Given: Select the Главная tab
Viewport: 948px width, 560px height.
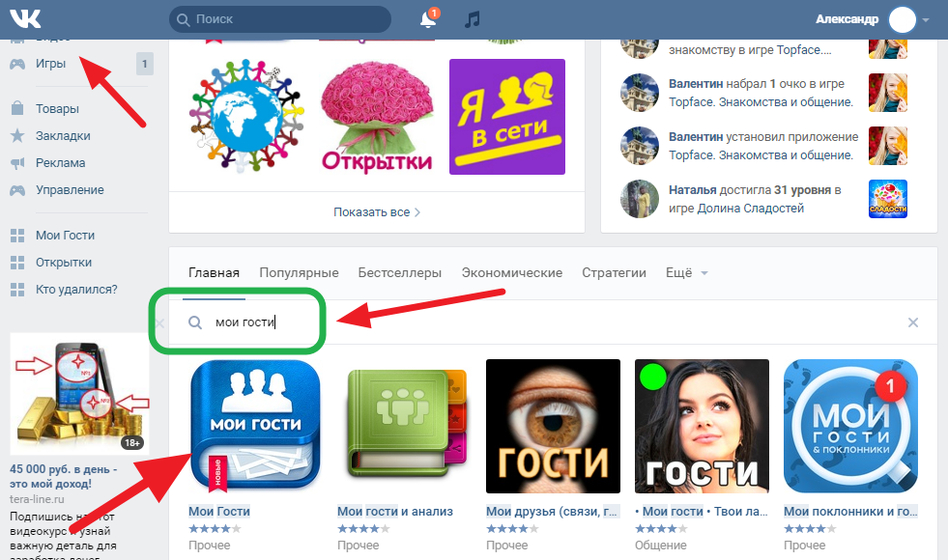Looking at the screenshot, I should point(214,273).
